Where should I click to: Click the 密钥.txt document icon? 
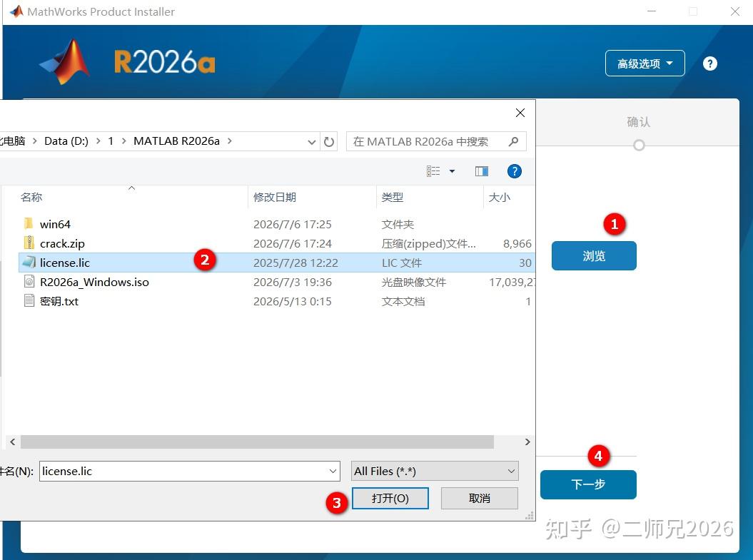[x=29, y=301]
